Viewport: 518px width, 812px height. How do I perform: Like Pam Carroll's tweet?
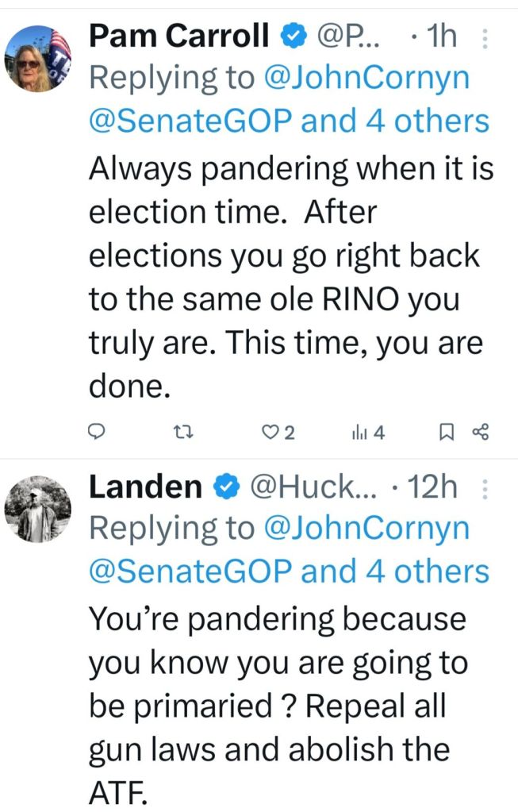pos(272,433)
